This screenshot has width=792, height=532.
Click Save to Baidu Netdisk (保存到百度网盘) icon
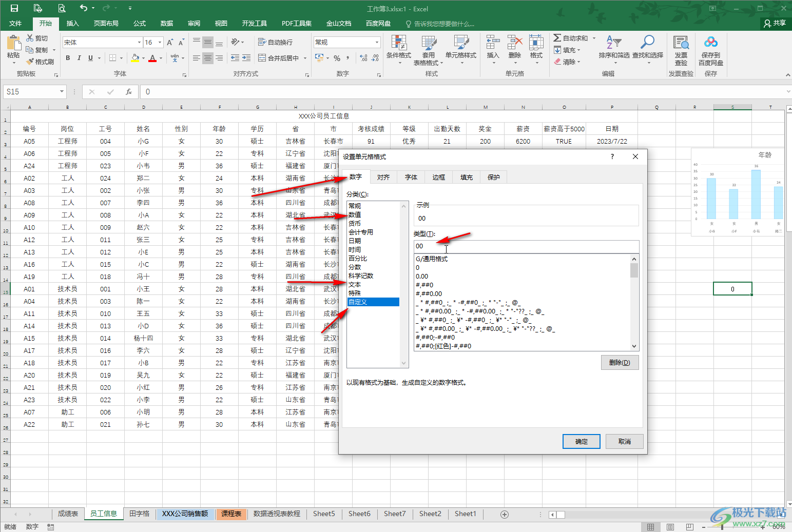pos(711,43)
